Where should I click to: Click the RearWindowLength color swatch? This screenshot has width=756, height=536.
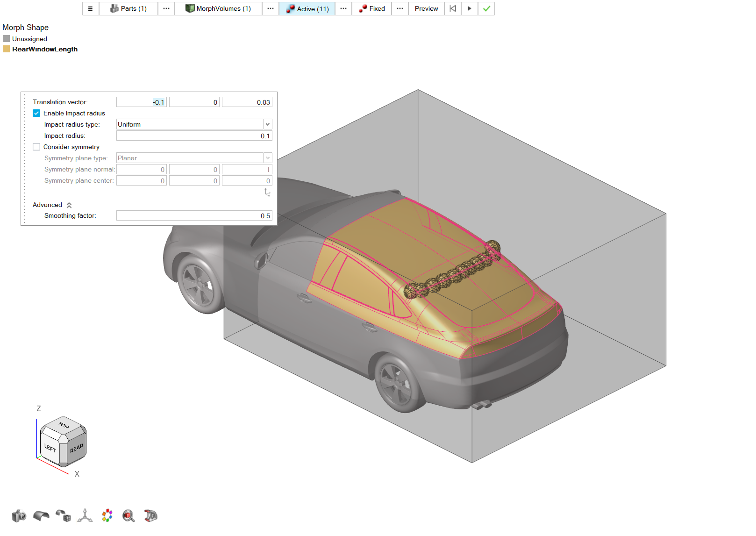(x=7, y=49)
